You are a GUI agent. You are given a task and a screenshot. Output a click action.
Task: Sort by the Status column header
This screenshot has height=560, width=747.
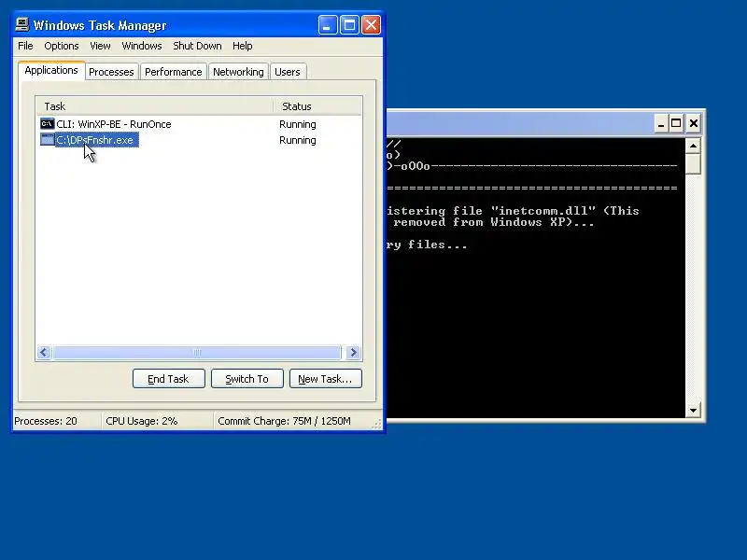click(317, 106)
